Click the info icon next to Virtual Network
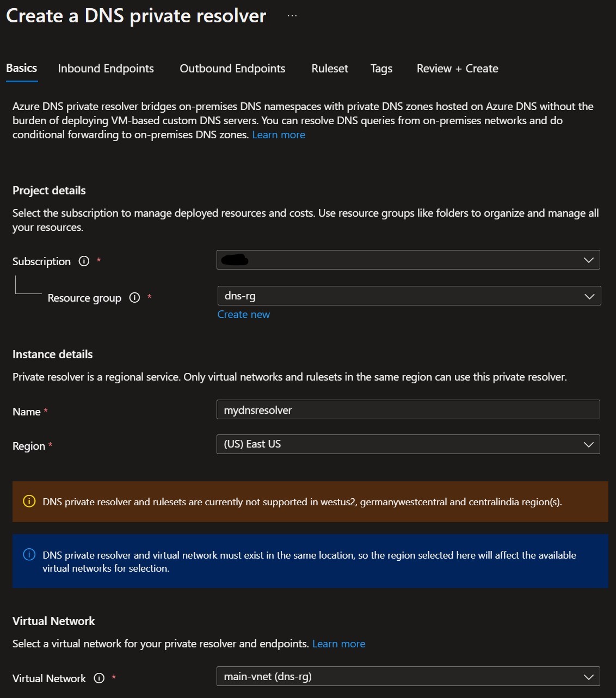This screenshot has height=698, width=616. point(99,678)
